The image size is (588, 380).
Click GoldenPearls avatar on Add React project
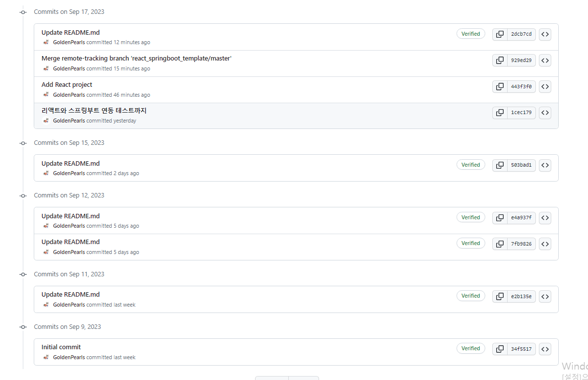click(x=46, y=95)
